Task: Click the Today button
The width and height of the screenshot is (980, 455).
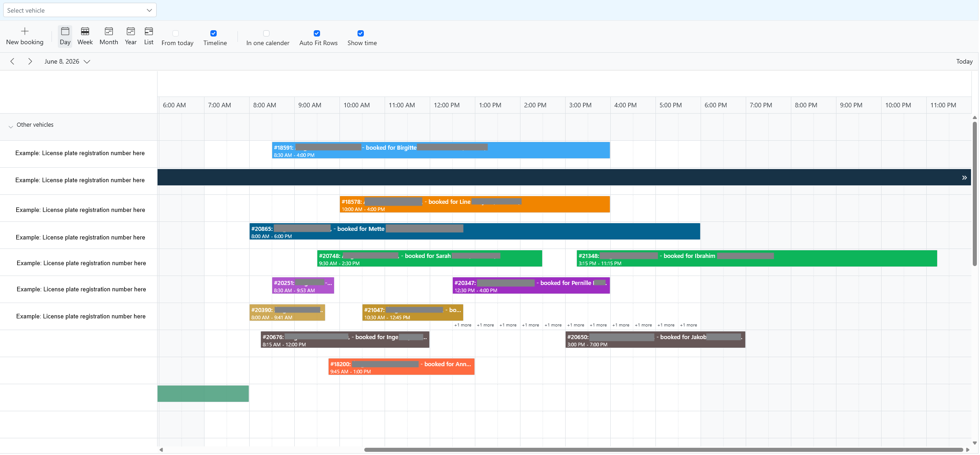Action: tap(964, 61)
